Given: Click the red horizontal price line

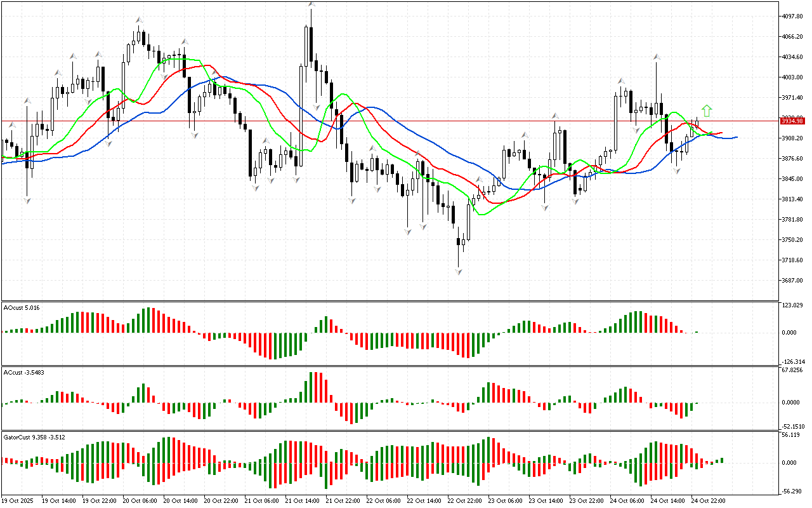Looking at the screenshot, I should [x=381, y=121].
